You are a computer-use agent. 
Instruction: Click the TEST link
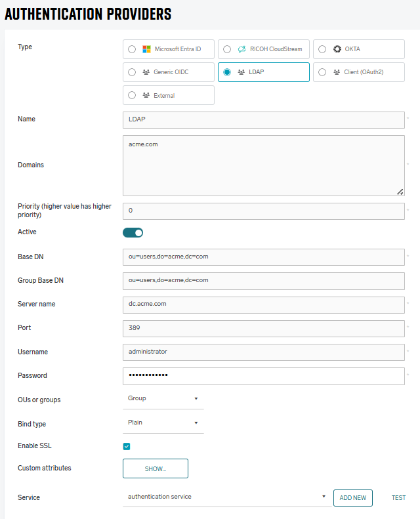coord(398,498)
